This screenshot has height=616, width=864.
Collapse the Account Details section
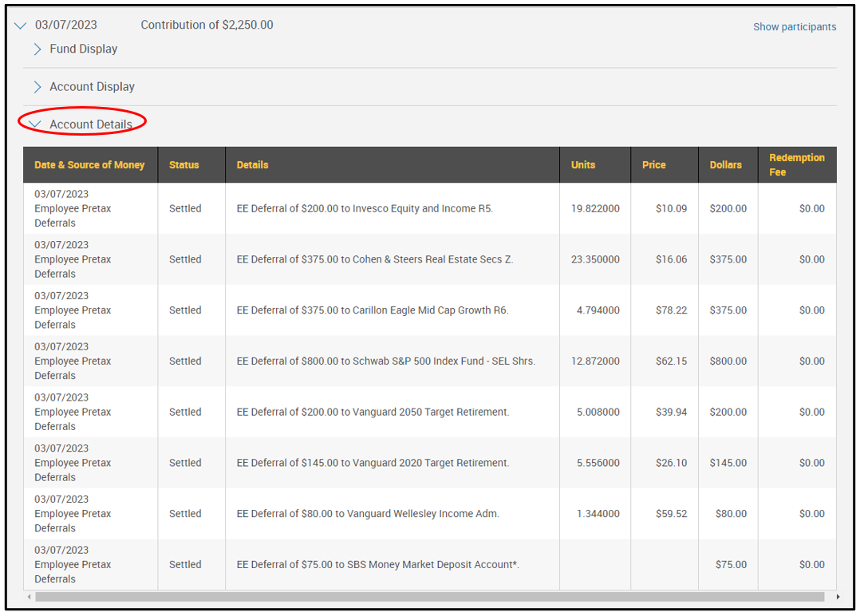point(35,124)
